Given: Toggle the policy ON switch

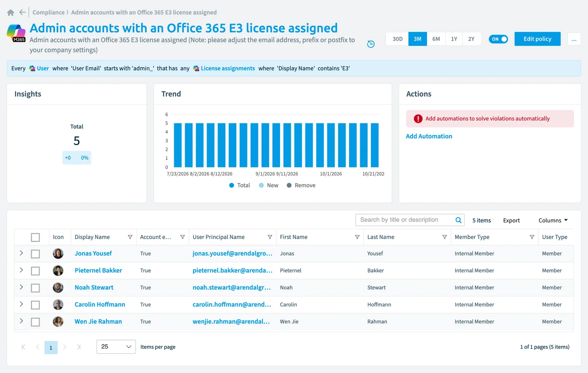Looking at the screenshot, I should coord(498,39).
